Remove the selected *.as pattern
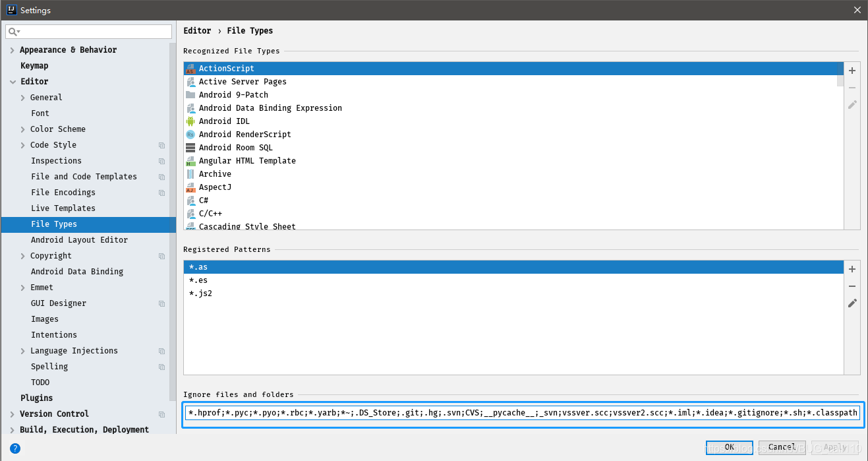868x461 pixels. [852, 286]
